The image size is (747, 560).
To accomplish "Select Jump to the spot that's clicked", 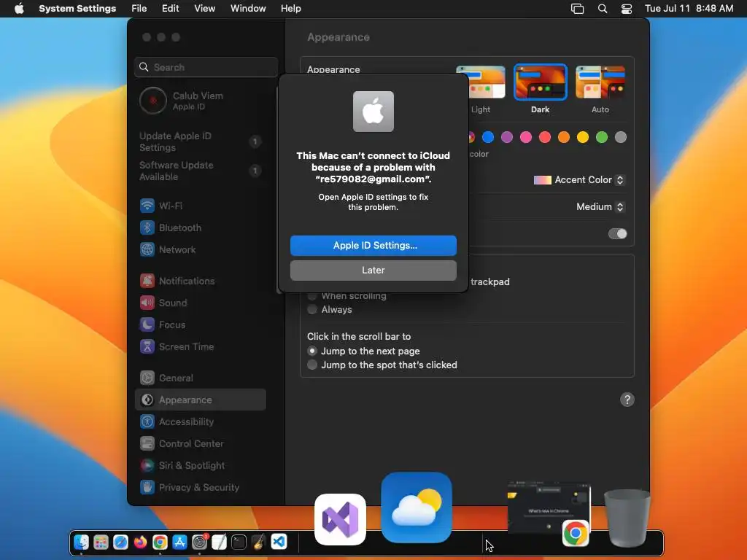I will point(312,365).
